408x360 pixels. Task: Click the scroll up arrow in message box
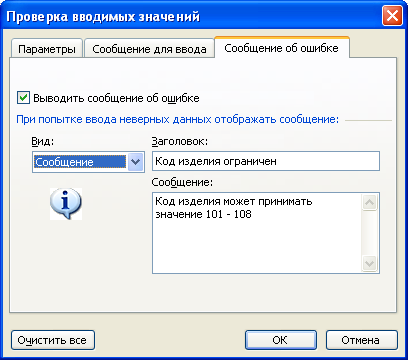pyautogui.click(x=370, y=202)
